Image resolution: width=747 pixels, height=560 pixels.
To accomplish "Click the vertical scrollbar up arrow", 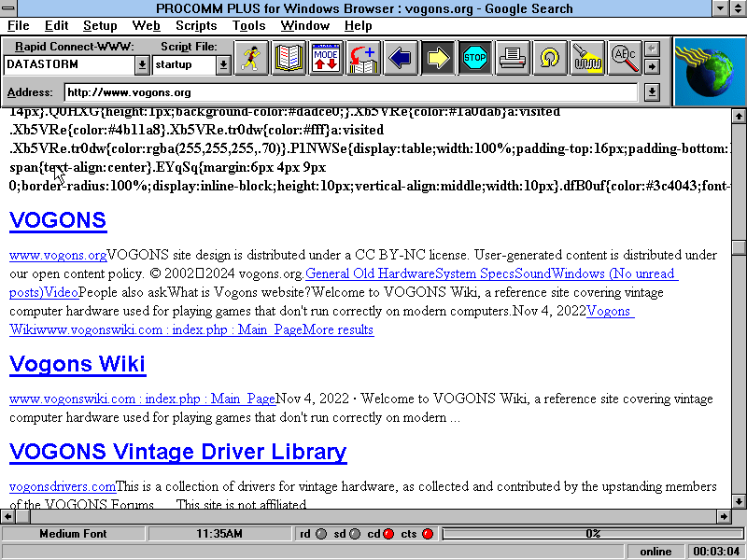I will pos(739,116).
